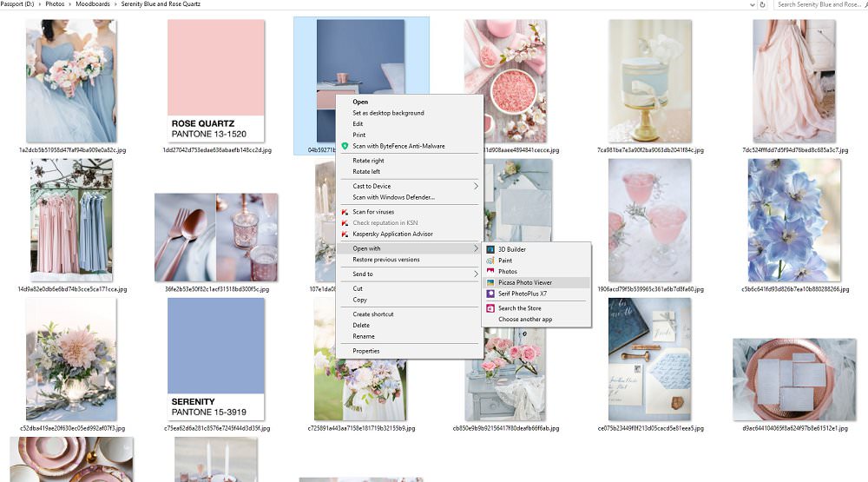Click the Picasa Photo Viewer icon
Screen dimensions: 868x482
490,282
